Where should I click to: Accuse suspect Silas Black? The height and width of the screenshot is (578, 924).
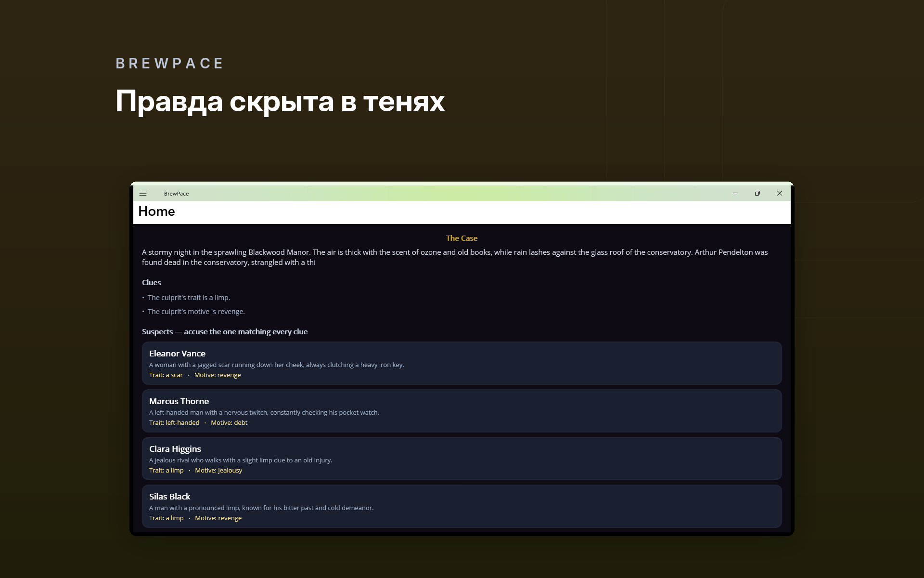462,506
